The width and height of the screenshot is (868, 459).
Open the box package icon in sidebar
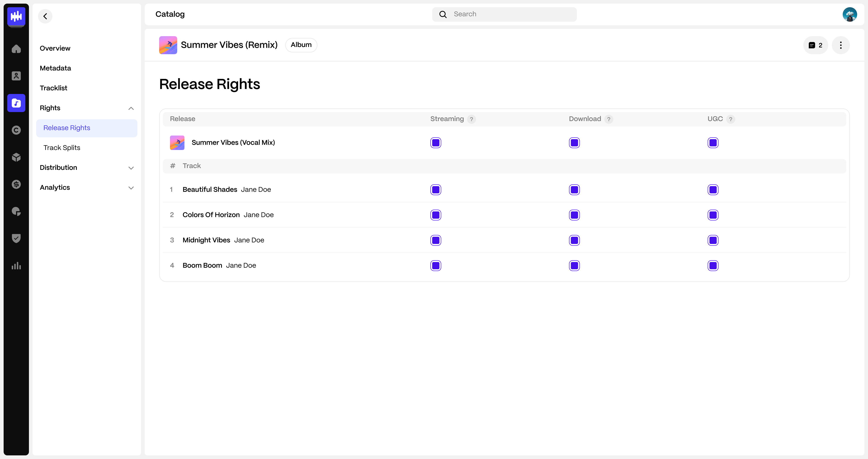tap(16, 157)
